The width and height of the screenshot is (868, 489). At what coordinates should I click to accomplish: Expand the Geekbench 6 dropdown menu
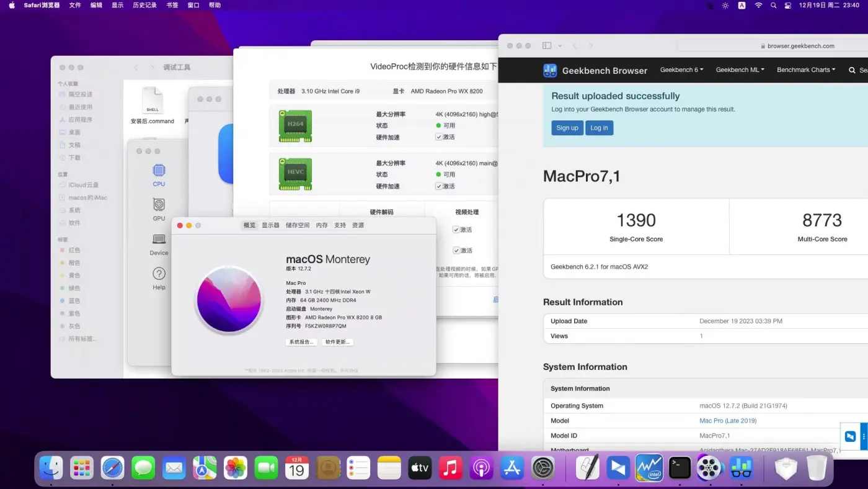pos(681,70)
